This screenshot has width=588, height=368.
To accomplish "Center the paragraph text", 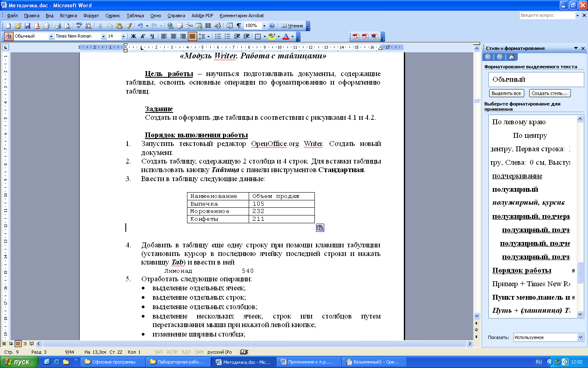I will coord(173,36).
